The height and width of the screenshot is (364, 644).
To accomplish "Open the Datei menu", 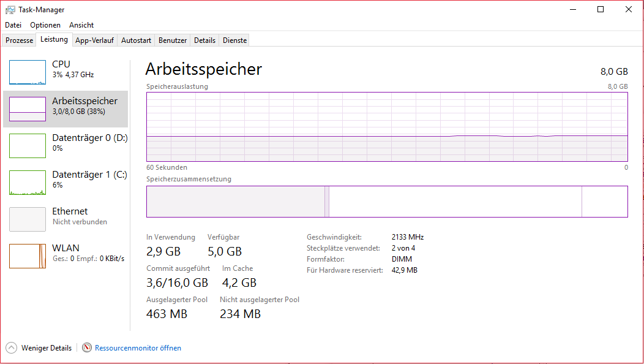I will 13,25.
